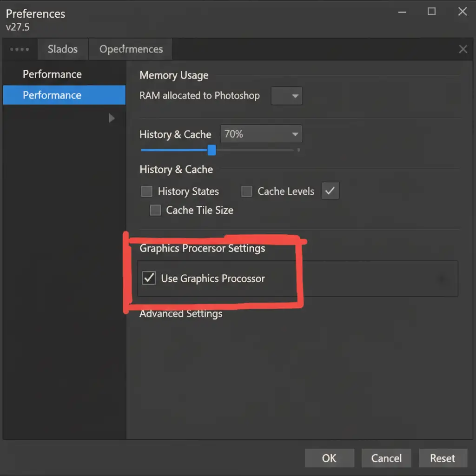Close the tab panel with the X icon
This screenshot has height=476, width=476.
(463, 49)
